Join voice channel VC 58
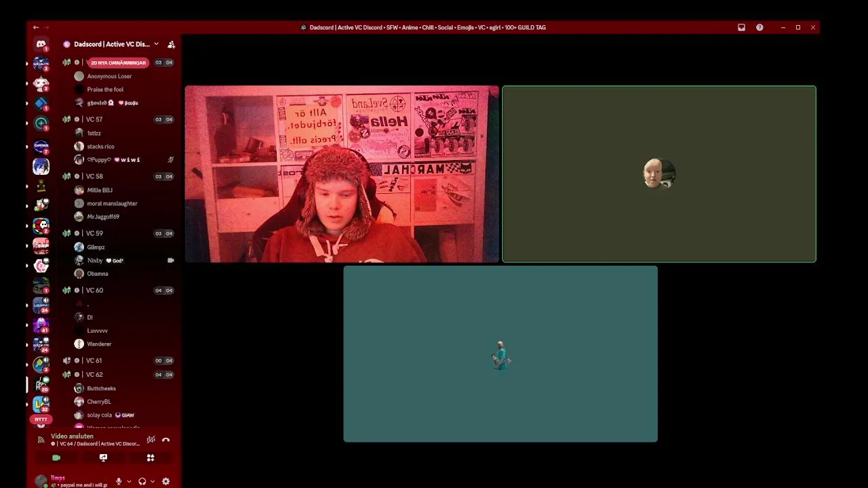868x488 pixels. 118,176
